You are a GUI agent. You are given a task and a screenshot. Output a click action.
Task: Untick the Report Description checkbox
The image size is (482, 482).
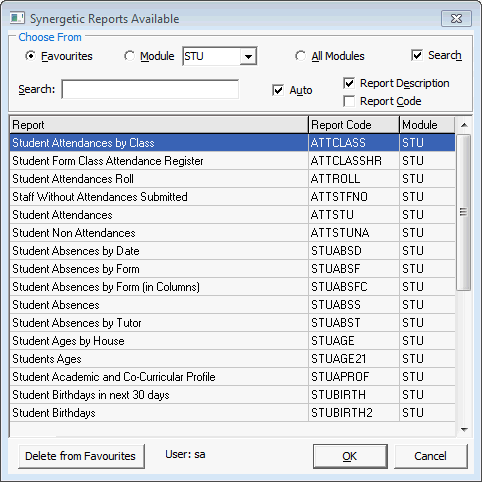(x=349, y=83)
